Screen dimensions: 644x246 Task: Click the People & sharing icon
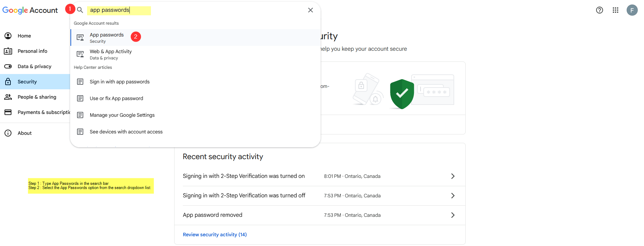[x=8, y=97]
